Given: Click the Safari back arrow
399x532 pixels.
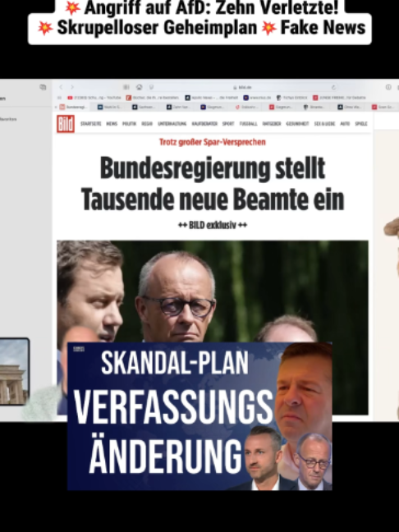Looking at the screenshot, I should [x=61, y=87].
